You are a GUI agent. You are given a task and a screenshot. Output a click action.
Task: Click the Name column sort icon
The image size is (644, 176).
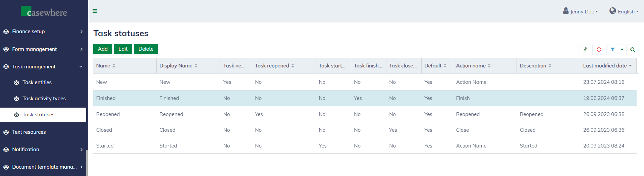click(114, 66)
